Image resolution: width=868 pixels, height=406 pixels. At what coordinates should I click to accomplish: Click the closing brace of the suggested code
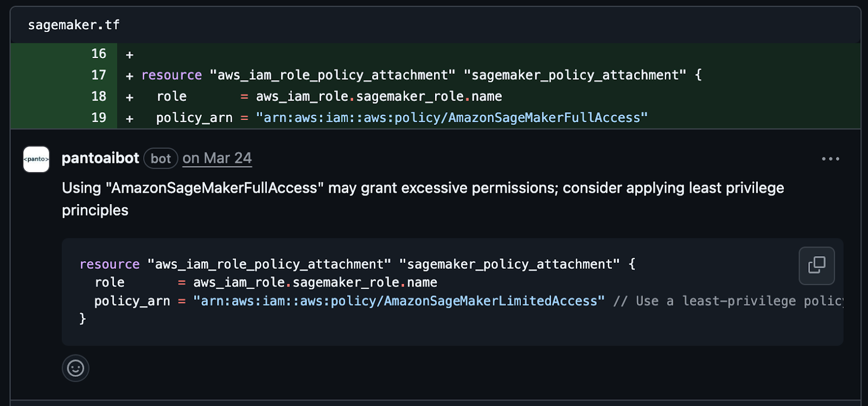pyautogui.click(x=82, y=318)
